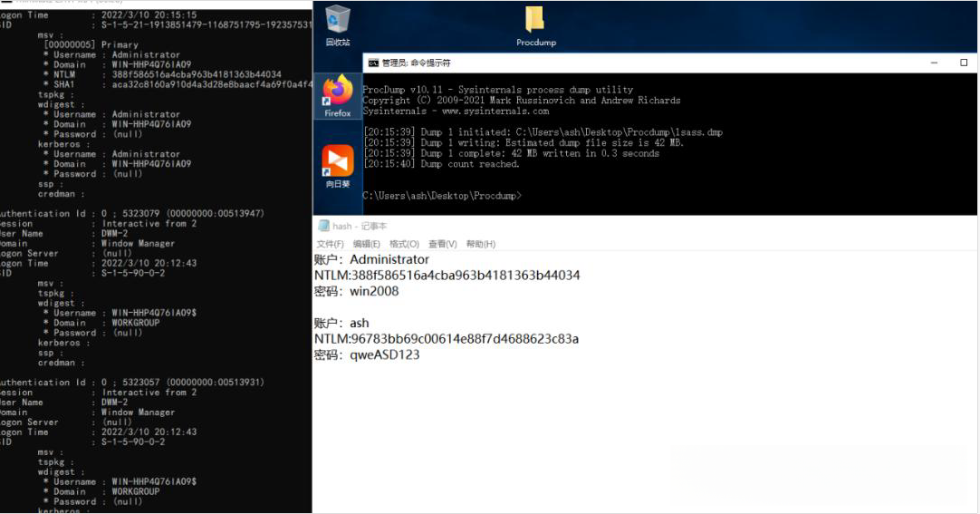Click the ProcDump v10.11 header line
This screenshot has height=514, width=980.
click(x=498, y=90)
